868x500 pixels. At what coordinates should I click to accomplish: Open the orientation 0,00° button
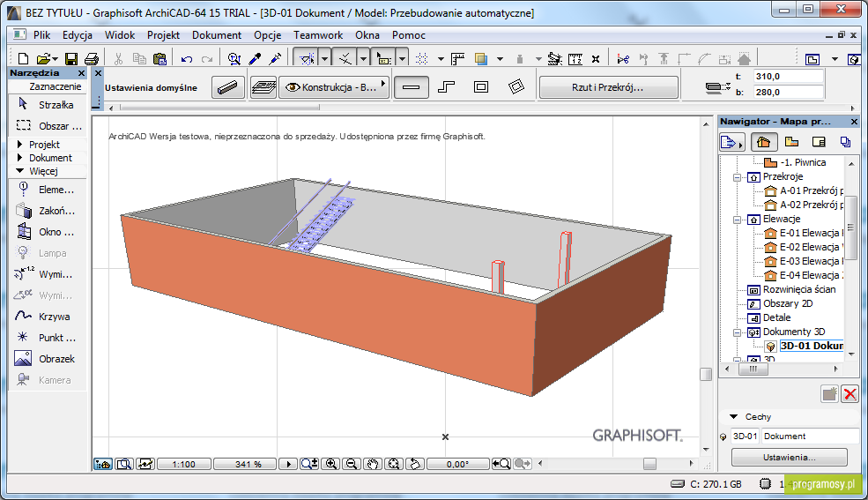pyautogui.click(x=457, y=464)
